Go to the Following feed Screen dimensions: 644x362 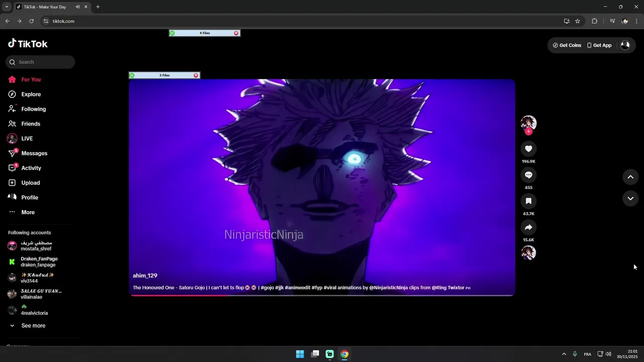(x=33, y=109)
